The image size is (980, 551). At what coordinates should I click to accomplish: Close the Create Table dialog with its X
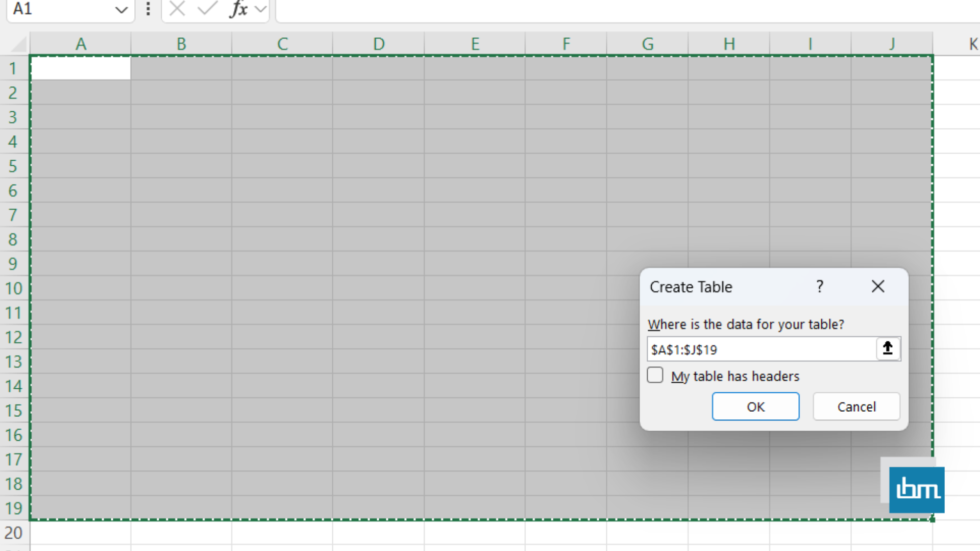(877, 286)
